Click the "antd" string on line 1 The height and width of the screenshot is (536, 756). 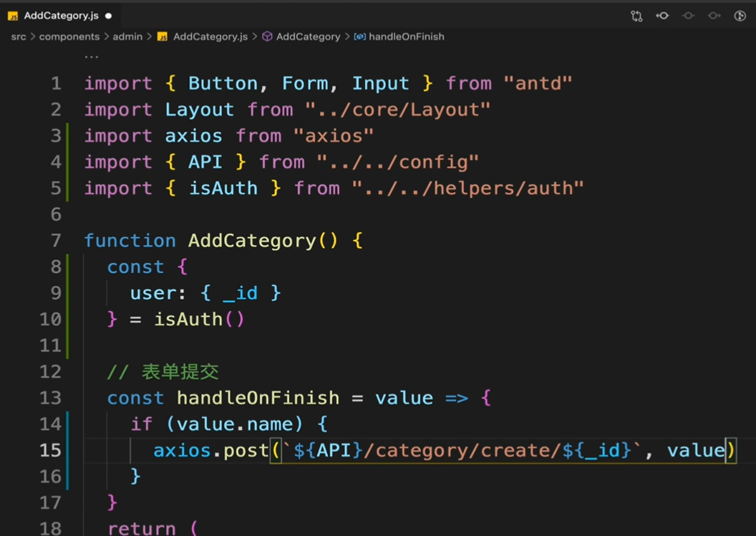538,83
